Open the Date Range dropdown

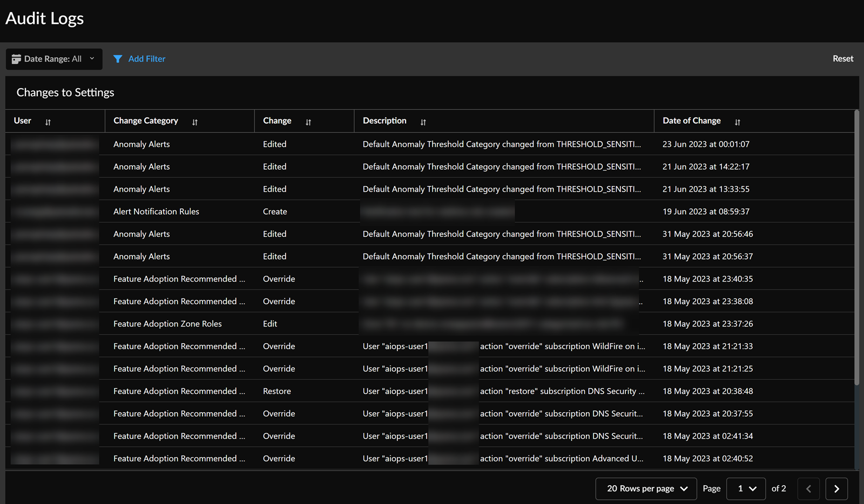pyautogui.click(x=54, y=59)
